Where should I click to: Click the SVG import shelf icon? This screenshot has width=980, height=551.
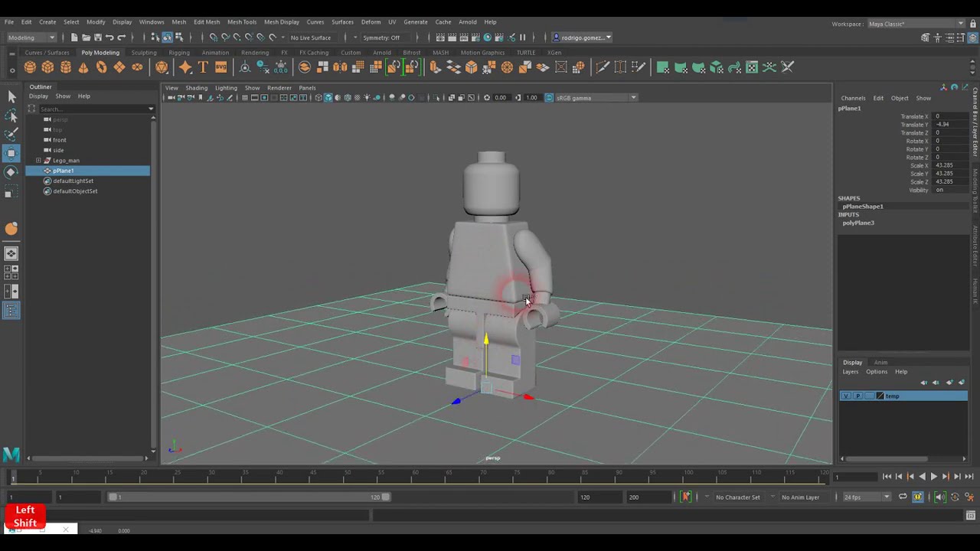(220, 67)
